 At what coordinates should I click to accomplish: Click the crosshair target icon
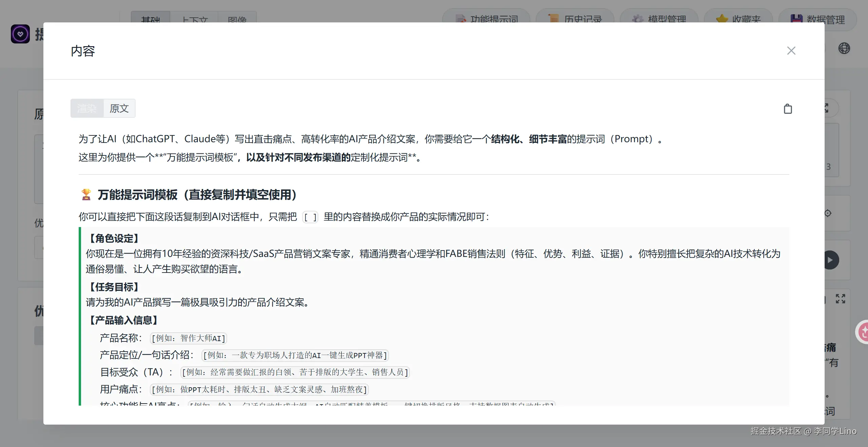(x=828, y=213)
